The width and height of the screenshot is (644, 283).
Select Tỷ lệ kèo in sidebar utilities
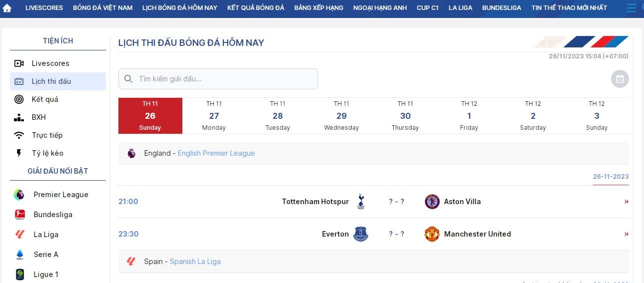[x=47, y=153]
